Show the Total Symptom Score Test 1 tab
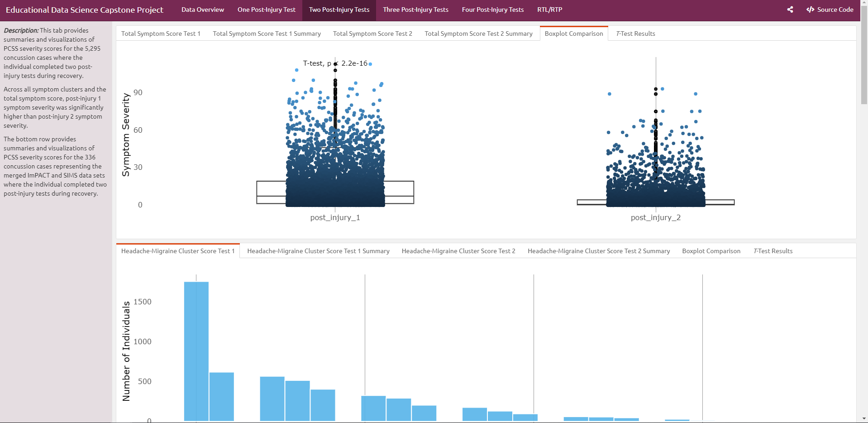 click(x=161, y=34)
